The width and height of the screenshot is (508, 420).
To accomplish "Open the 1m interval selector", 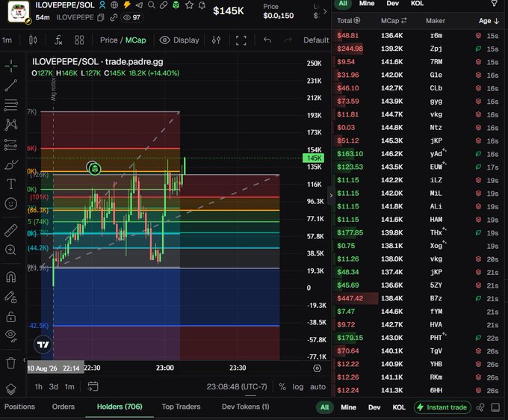I will point(7,40).
